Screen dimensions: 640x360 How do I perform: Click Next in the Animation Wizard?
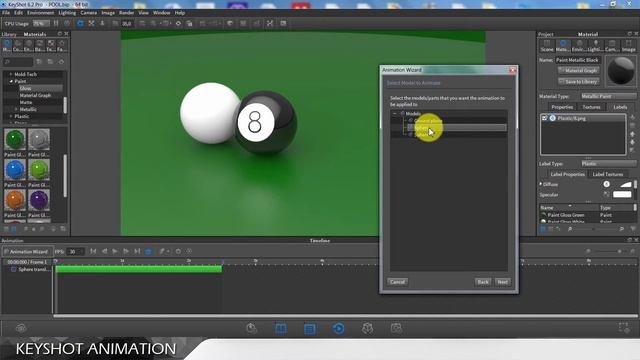click(x=502, y=282)
